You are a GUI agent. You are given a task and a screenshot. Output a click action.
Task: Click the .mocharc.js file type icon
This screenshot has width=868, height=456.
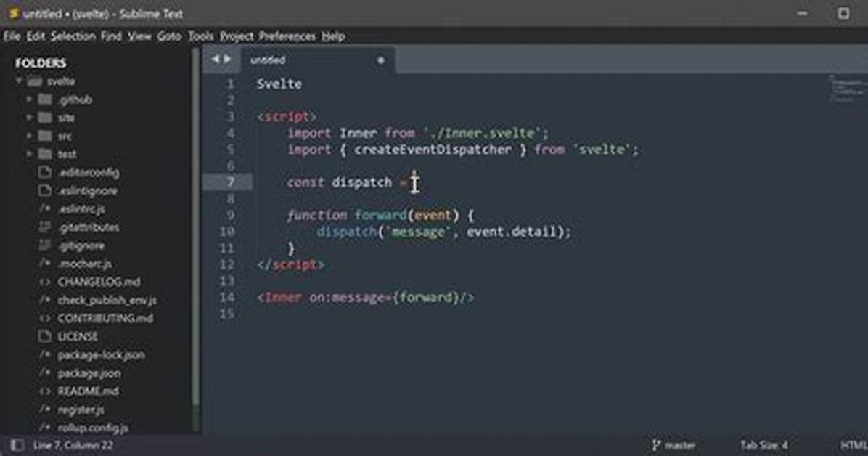pos(45,264)
